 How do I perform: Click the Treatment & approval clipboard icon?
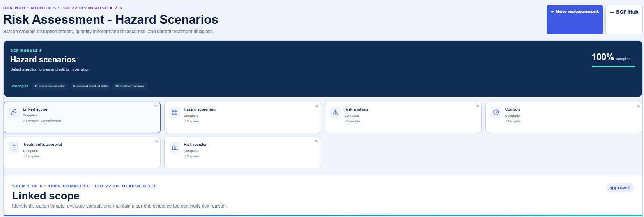pos(14,147)
